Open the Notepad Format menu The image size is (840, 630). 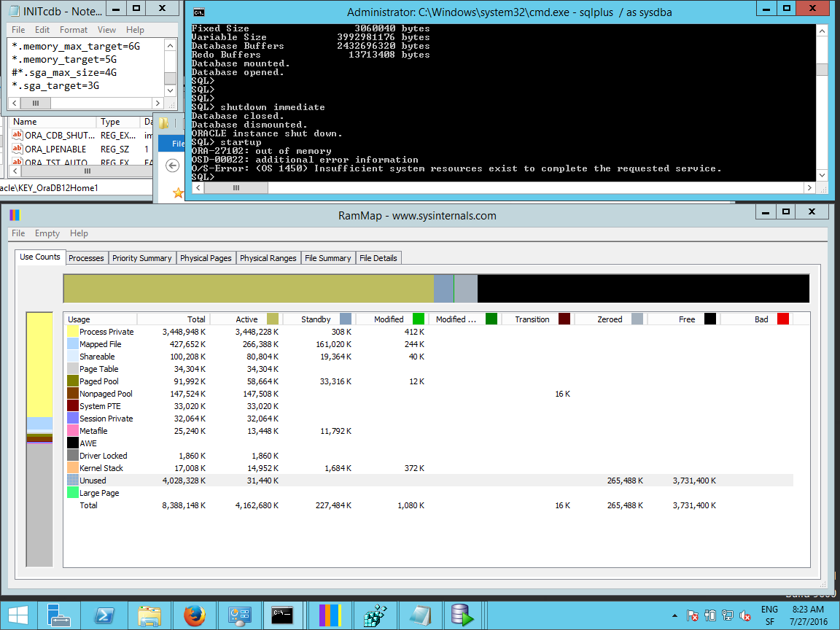tap(74, 29)
